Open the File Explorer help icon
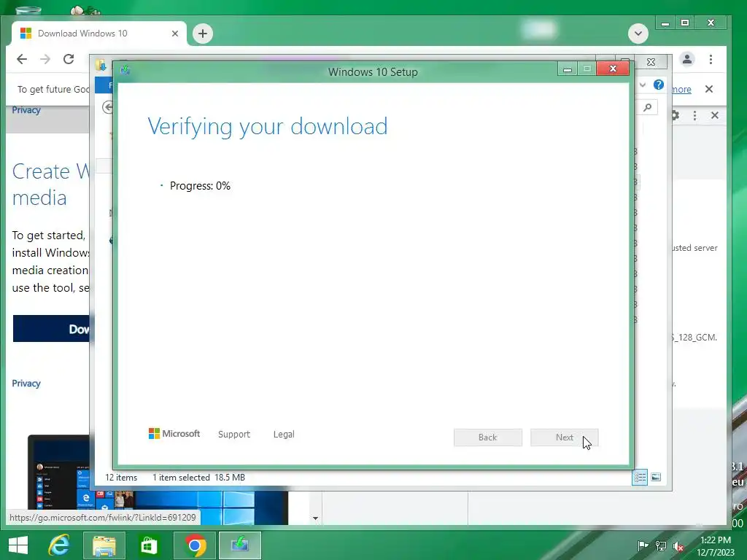The image size is (747, 560). (x=659, y=85)
